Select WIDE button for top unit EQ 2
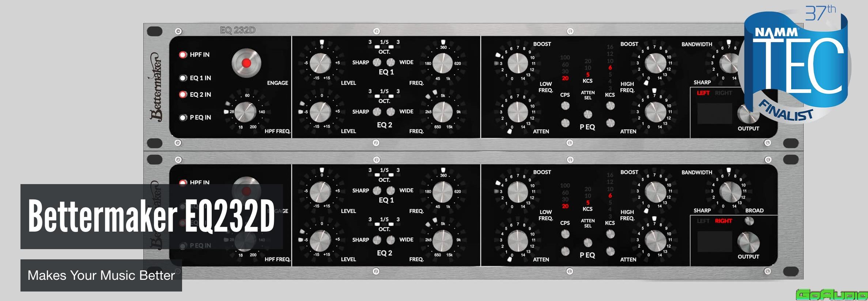The height and width of the screenshot is (301, 868). (391, 111)
